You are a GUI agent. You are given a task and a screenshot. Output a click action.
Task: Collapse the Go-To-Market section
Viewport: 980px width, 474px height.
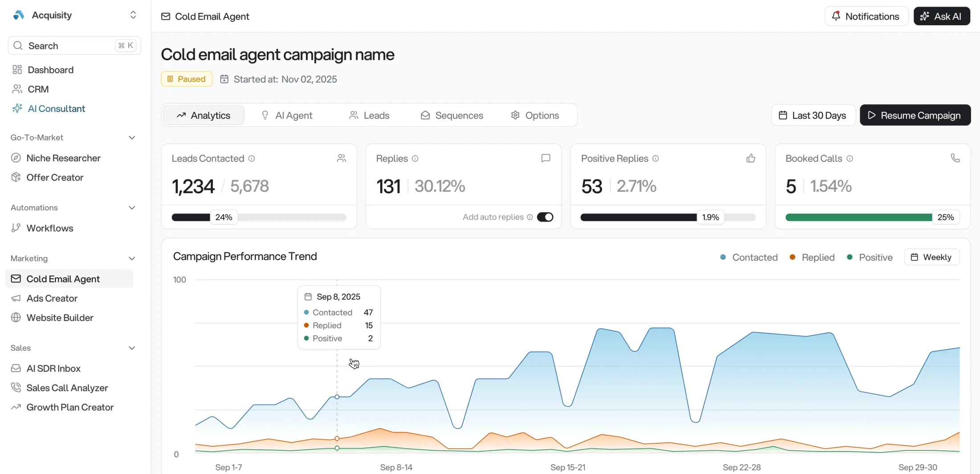132,137
